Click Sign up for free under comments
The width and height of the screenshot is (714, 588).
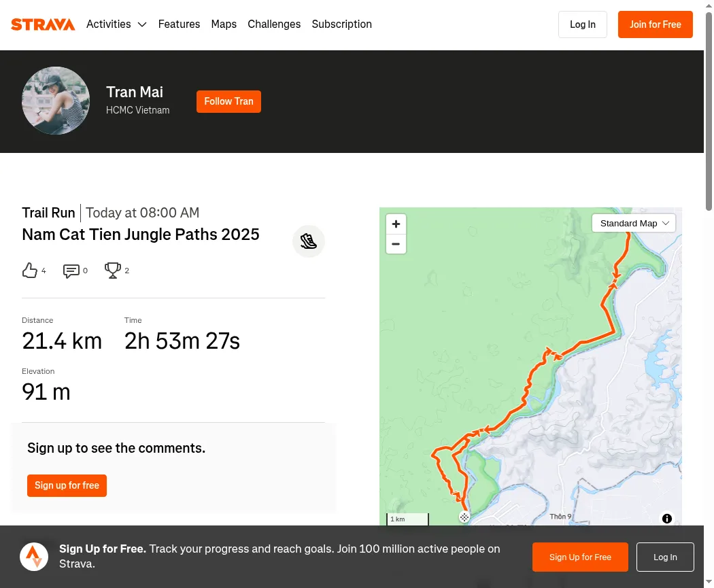(67, 485)
